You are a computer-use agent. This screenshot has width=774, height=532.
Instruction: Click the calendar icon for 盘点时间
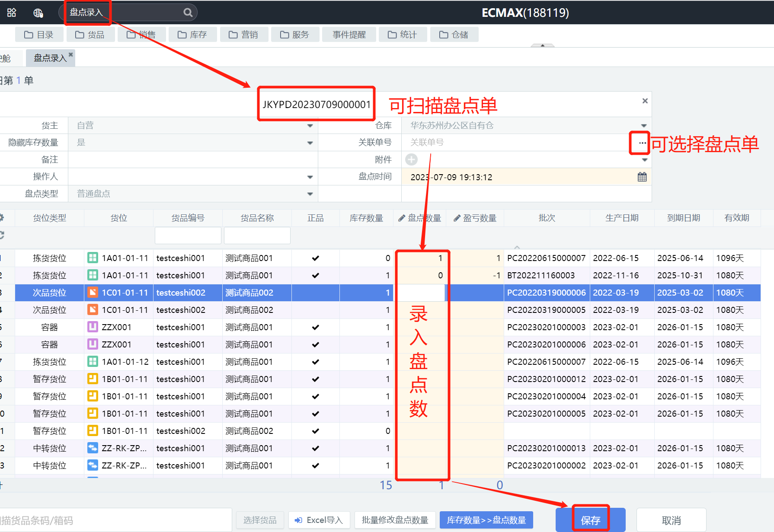click(642, 177)
